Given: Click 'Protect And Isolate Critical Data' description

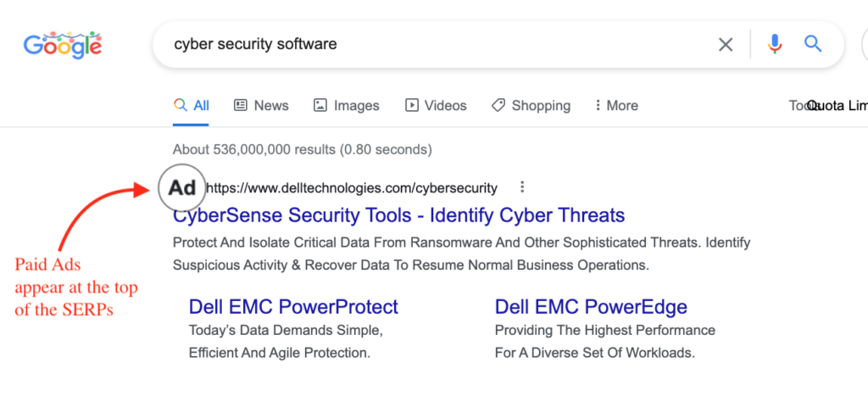Looking at the screenshot, I should coord(462,243).
